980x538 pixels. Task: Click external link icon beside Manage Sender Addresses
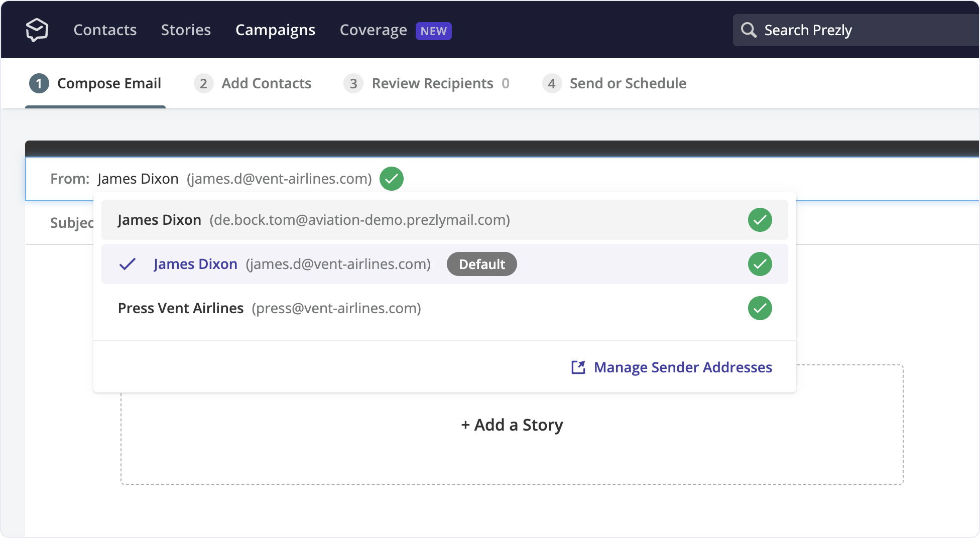click(x=578, y=367)
